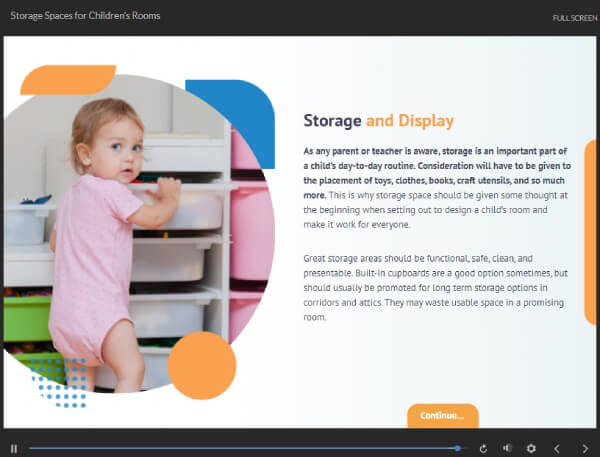Screen dimensions: 600x457
Task: Click the seekbar progress handle
Action: [x=457, y=449]
